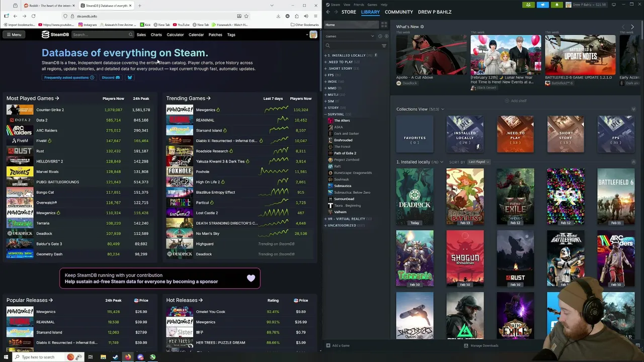Open Most Played Games heading link
The image size is (644, 362).
pos(33,99)
